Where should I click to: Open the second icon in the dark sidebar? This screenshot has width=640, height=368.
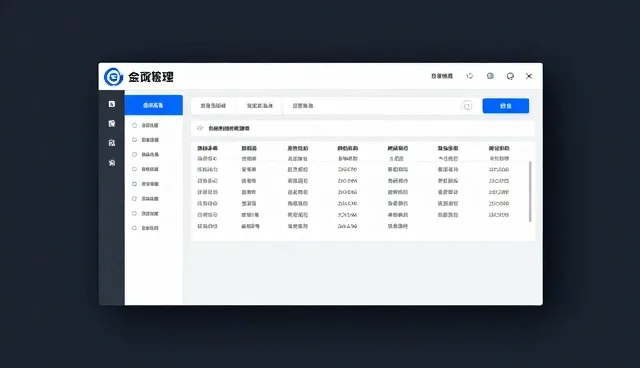(111, 124)
